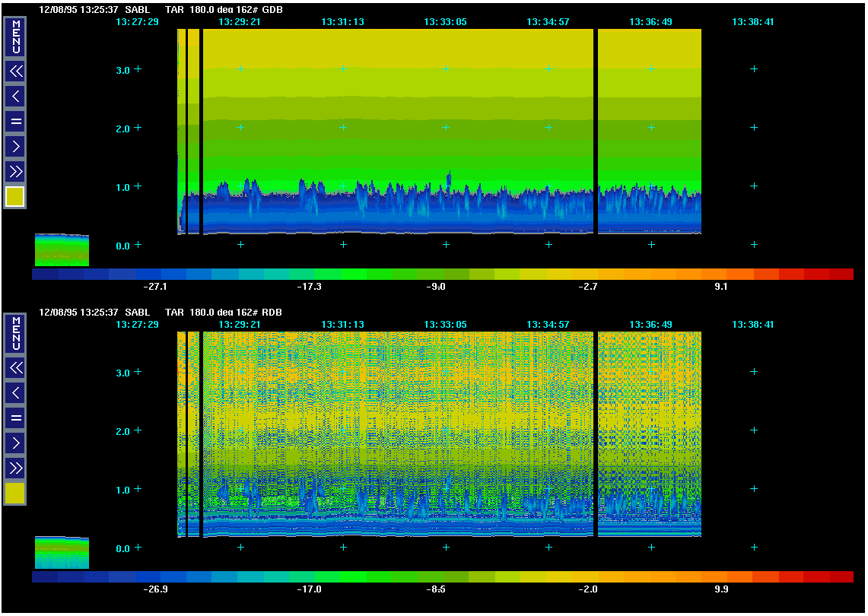Click the 13:33:05 time marker in top plot
This screenshot has height=616, width=868.
tap(445, 22)
